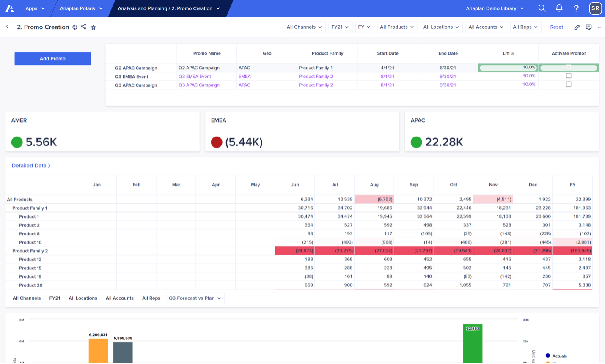Click the Reset link

556,27
